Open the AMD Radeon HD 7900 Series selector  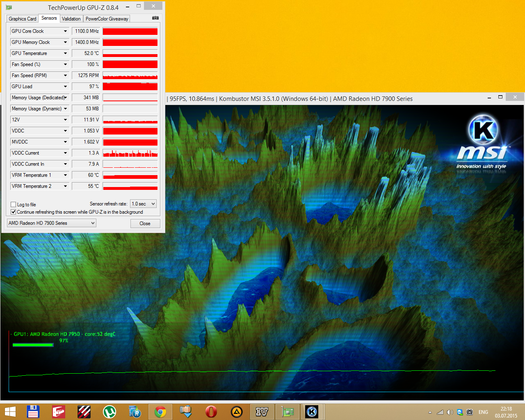pos(52,223)
